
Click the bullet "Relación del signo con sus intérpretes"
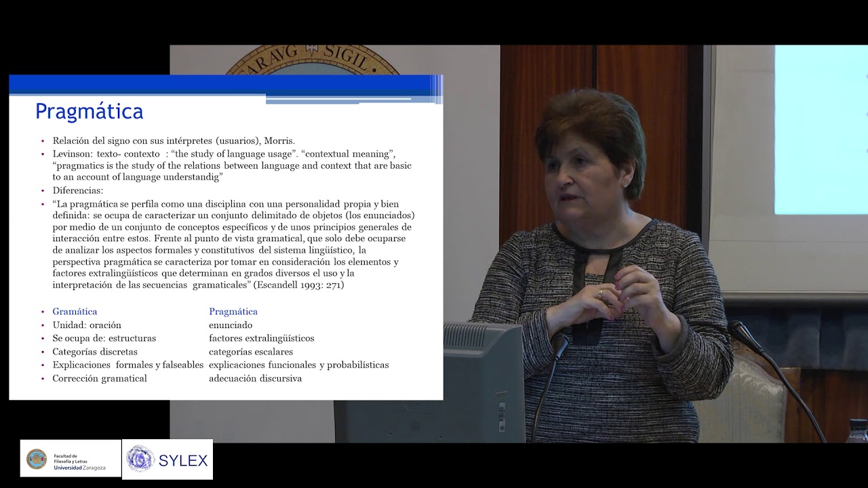point(174,141)
